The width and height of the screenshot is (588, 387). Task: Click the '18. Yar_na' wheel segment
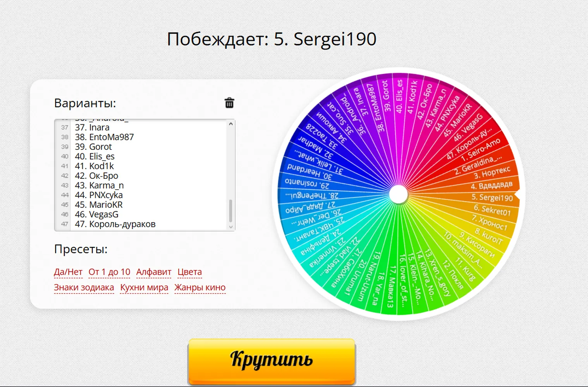click(x=378, y=289)
